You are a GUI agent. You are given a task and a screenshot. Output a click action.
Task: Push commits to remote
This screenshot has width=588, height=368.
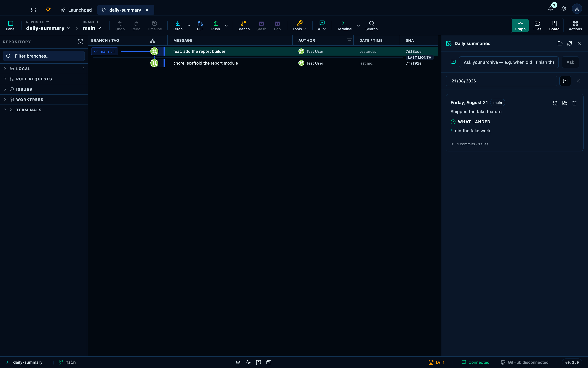216,26
